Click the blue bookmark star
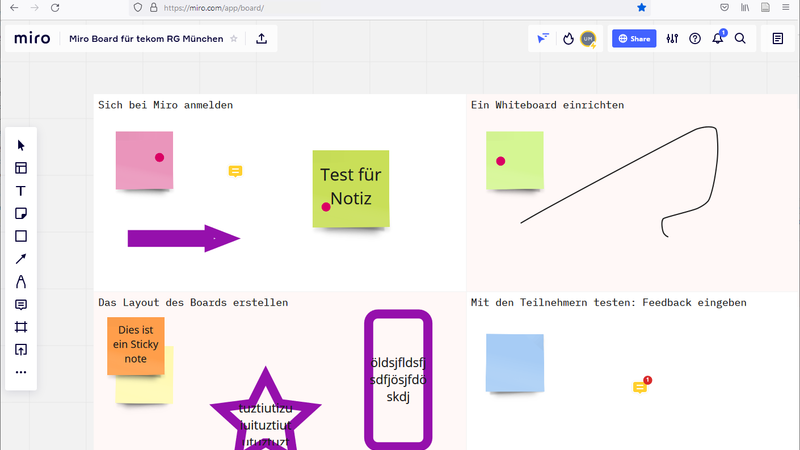Screen dimensions: 800x450 (641, 8)
